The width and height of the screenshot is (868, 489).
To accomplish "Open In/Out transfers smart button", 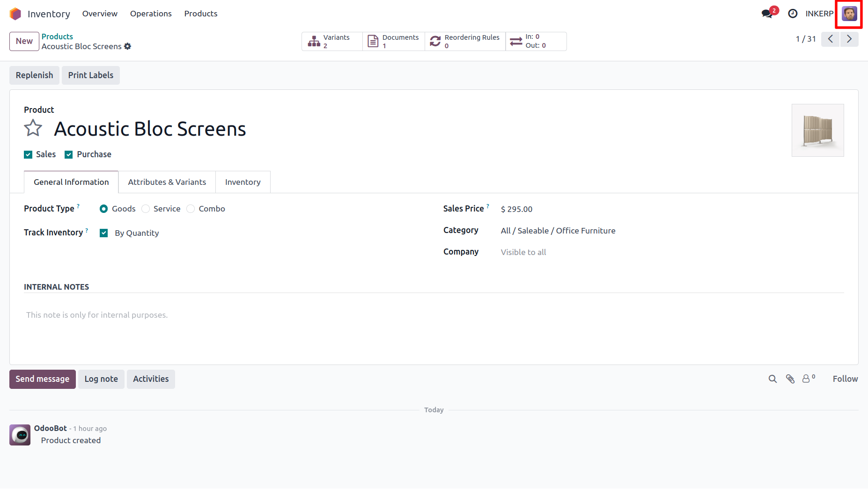I will click(x=536, y=41).
